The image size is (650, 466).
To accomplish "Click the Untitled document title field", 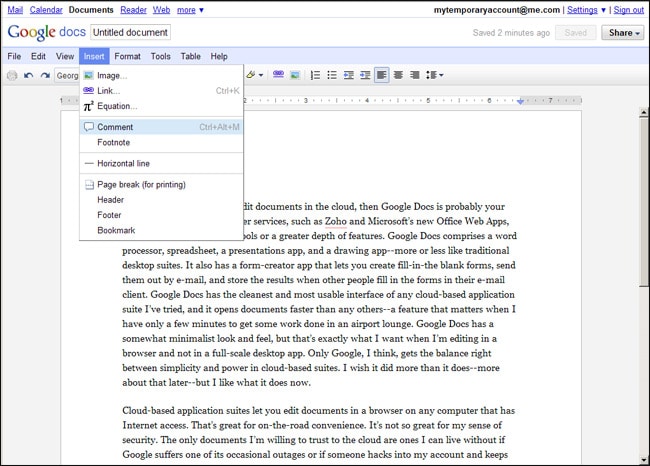I will point(130,32).
